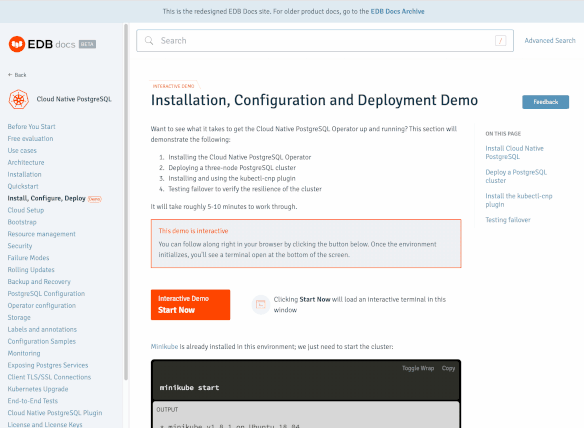Open Installation in sidebar

tap(24, 174)
